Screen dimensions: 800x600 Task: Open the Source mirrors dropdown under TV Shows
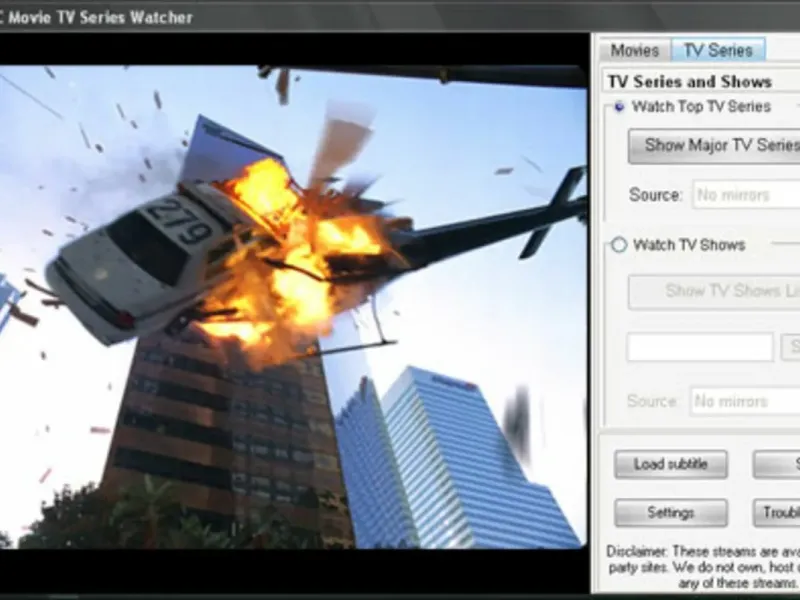[745, 401]
